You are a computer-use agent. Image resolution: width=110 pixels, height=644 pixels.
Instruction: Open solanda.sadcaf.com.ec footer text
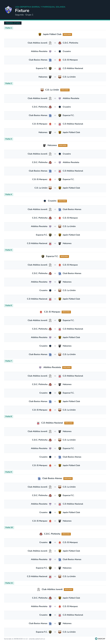37,639
